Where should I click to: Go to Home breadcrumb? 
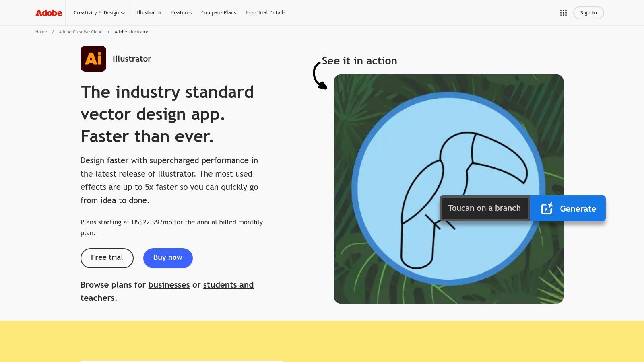[x=41, y=32]
